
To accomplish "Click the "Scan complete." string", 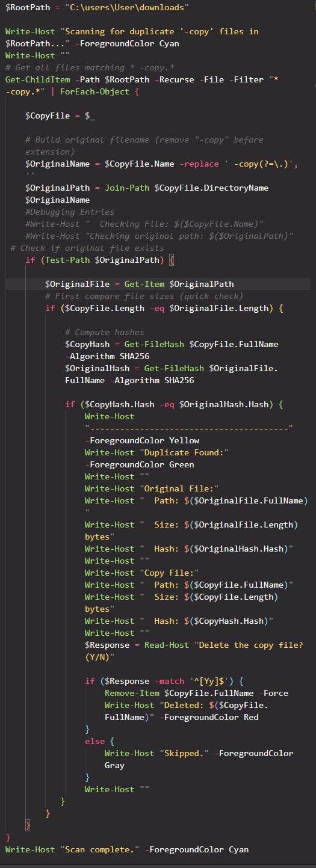I will click(100, 849).
